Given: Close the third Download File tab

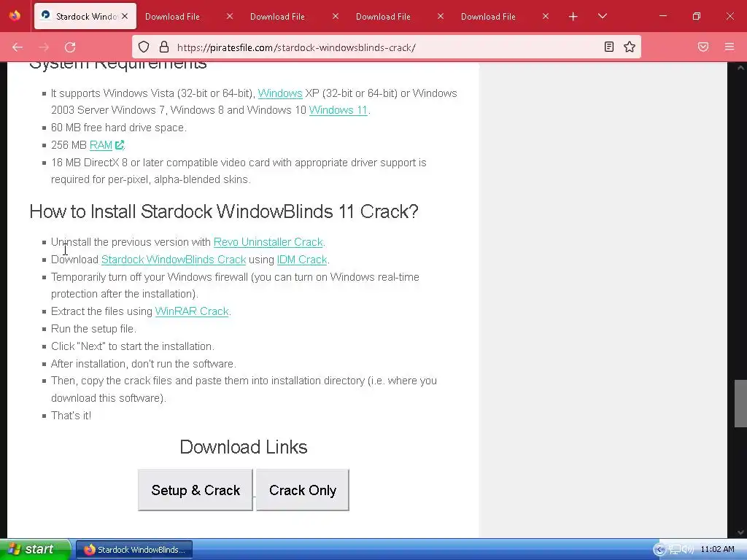Looking at the screenshot, I should tap(441, 16).
